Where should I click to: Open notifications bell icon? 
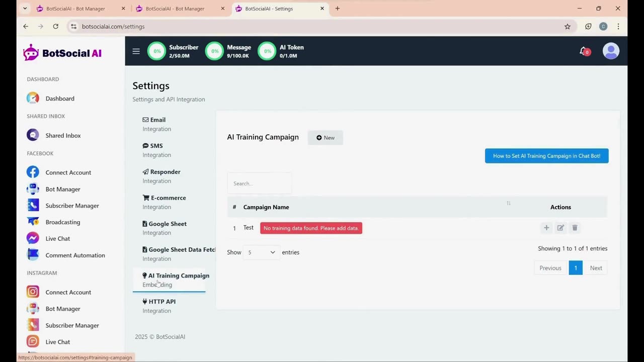[x=584, y=51]
